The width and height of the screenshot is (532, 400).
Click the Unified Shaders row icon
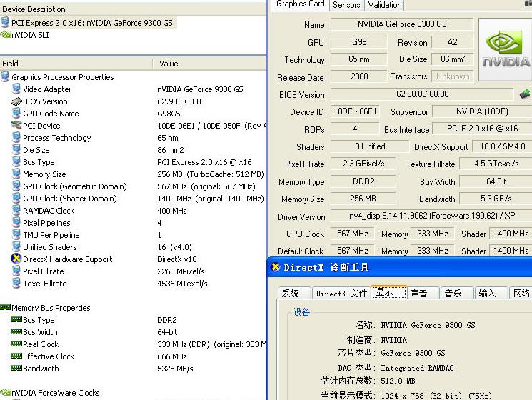(16, 246)
